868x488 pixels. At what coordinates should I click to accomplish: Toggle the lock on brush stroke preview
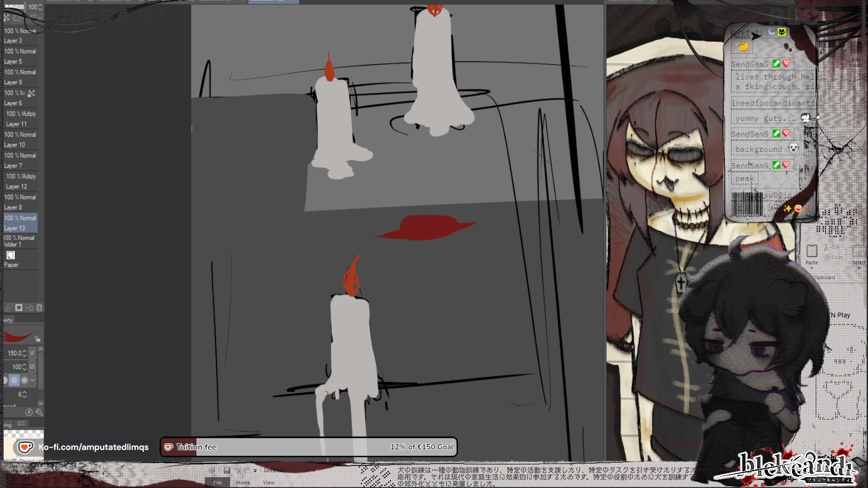coord(38,339)
